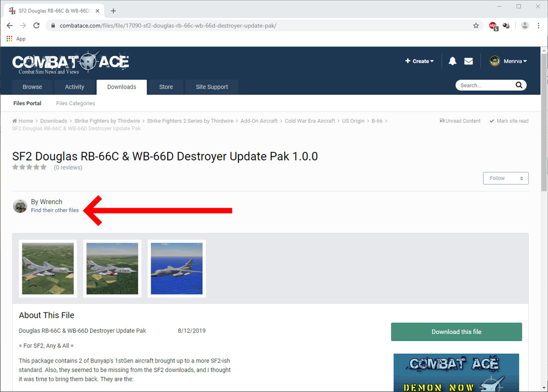Open the messages envelope icon
The image size is (548, 392).
point(469,61)
